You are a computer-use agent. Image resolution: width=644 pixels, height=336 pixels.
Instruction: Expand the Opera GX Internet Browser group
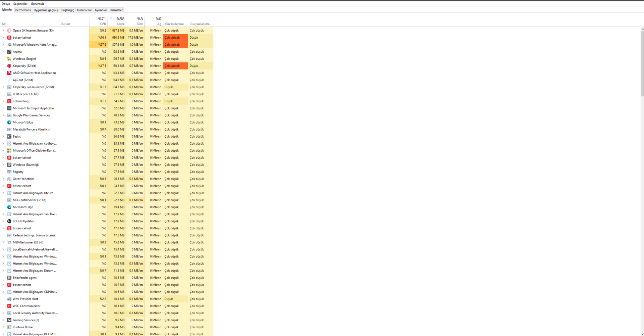(x=3, y=31)
